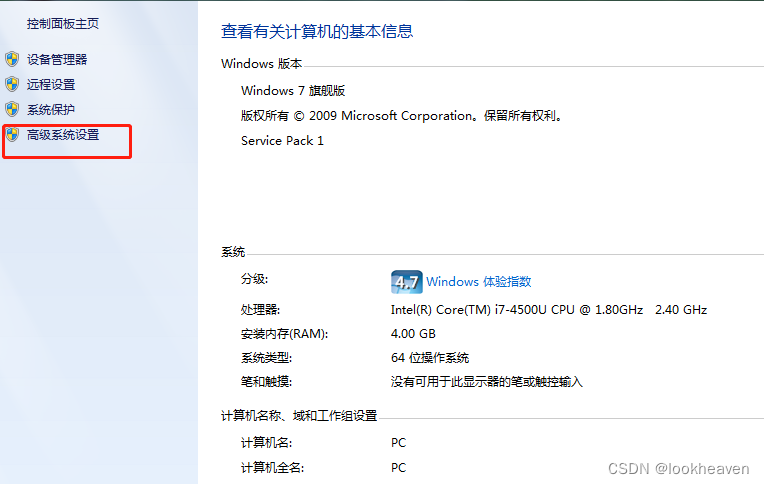Click the 系统 section label
This screenshot has width=764, height=484.
click(233, 252)
